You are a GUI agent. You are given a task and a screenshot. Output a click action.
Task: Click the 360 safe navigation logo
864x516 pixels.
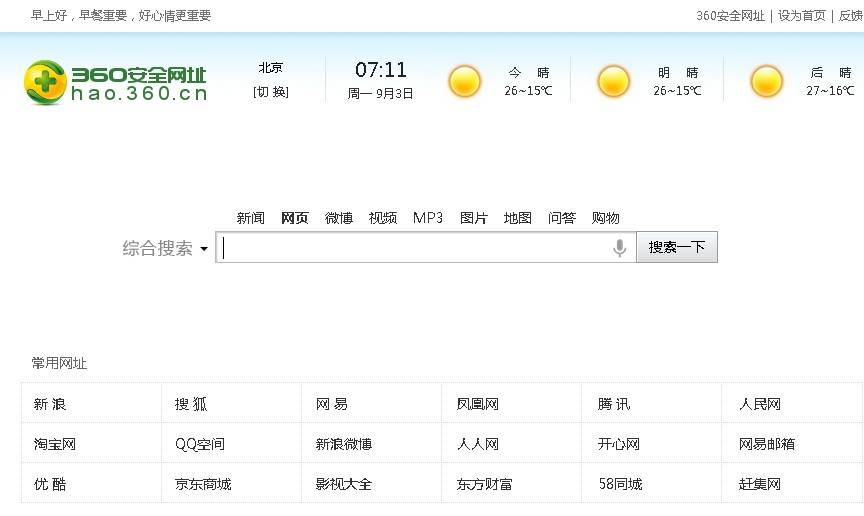tap(115, 82)
